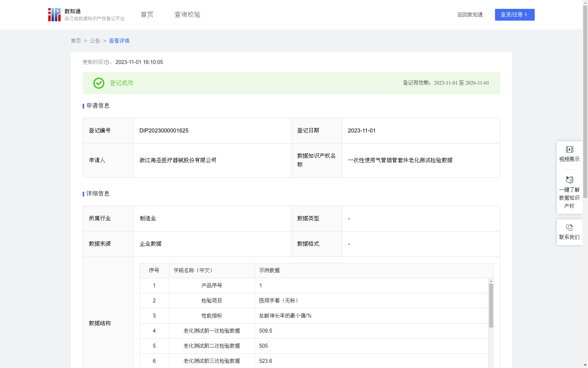This screenshot has width=588, height=368.
Task: Click 查看详情 in the breadcrumb
Action: click(119, 41)
